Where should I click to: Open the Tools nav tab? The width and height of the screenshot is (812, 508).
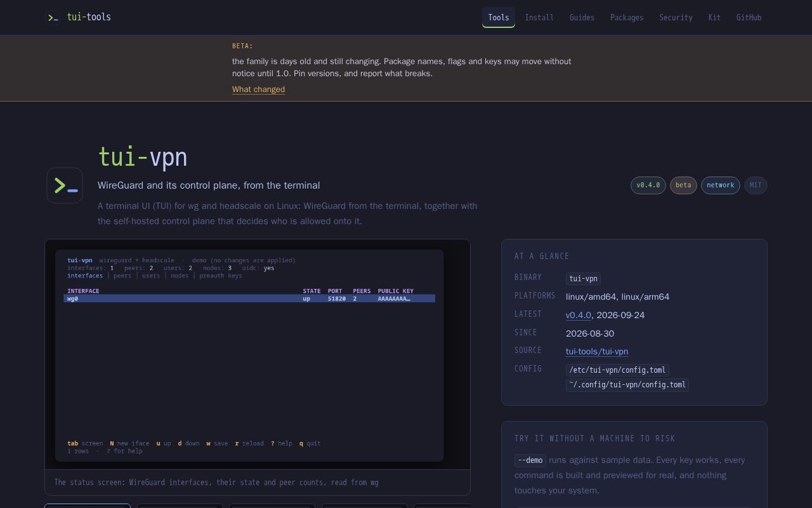(499, 17)
